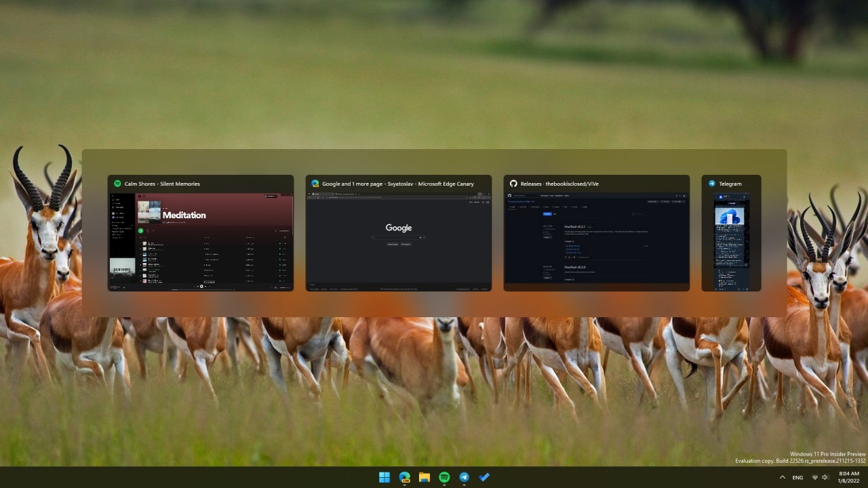Click "Google and 1 more page" window title
This screenshot has width=868, height=488.
tap(398, 184)
